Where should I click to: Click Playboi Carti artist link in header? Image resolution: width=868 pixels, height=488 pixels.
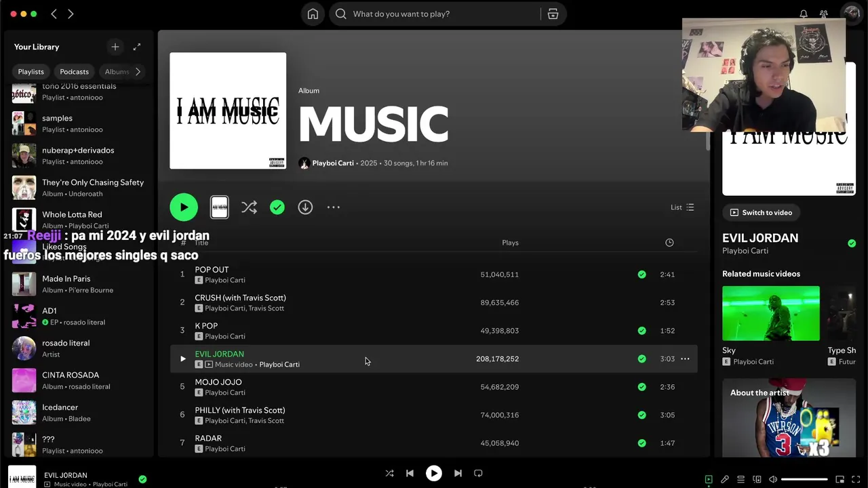tap(333, 163)
